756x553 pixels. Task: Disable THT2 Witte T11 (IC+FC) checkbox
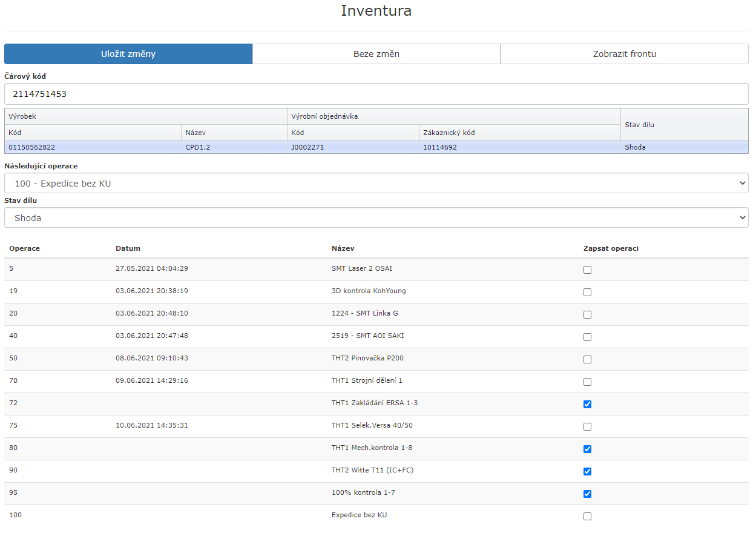pos(587,472)
